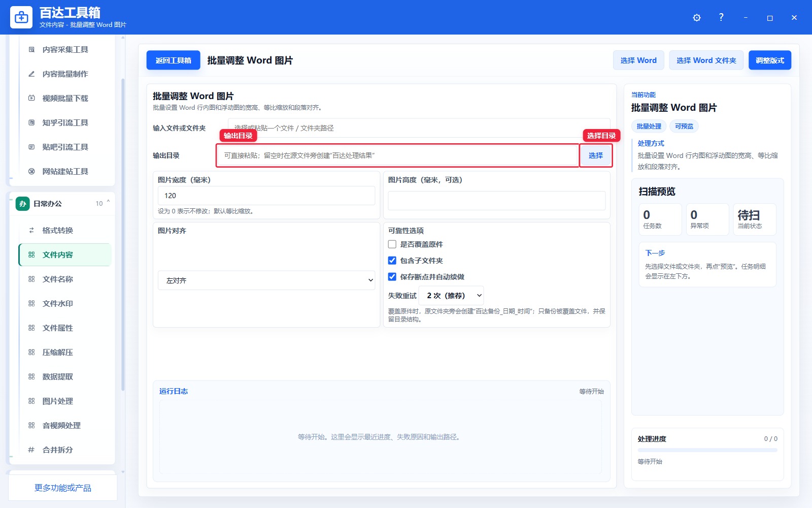Open 内容采集工具 in the sidebar
812x508 pixels.
65,49
